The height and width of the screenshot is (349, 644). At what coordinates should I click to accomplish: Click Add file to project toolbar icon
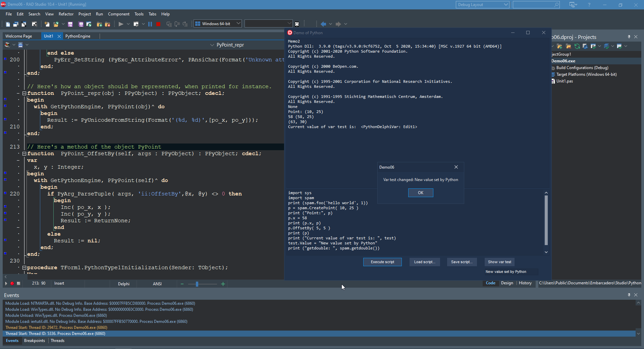pos(99,24)
